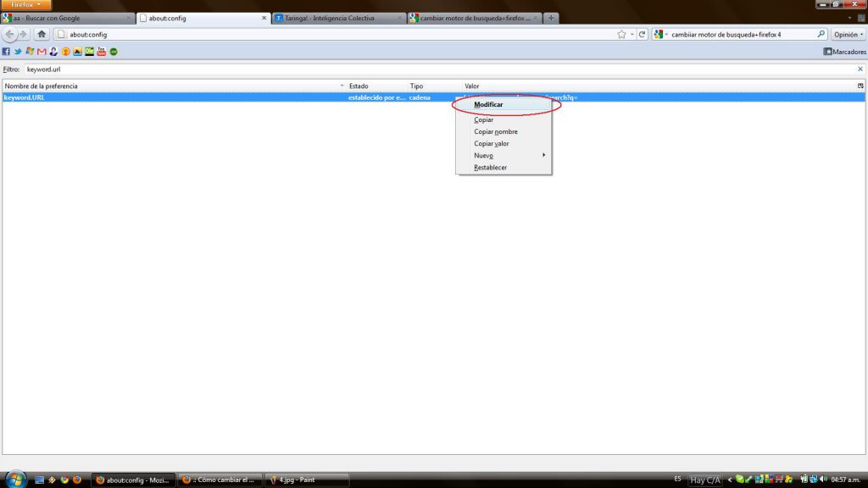Bookmark this page with the star icon
Screen dimensions: 868x488
[622, 35]
